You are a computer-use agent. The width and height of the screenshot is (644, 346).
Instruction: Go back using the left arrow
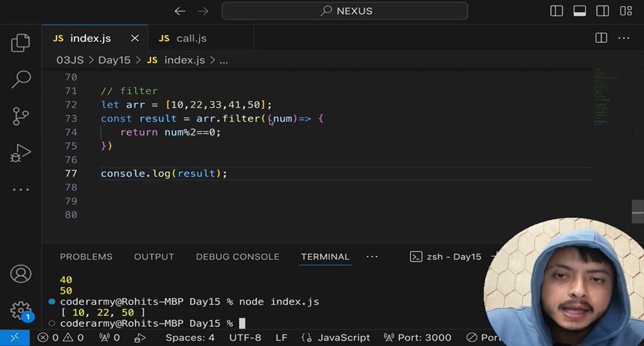pos(180,11)
